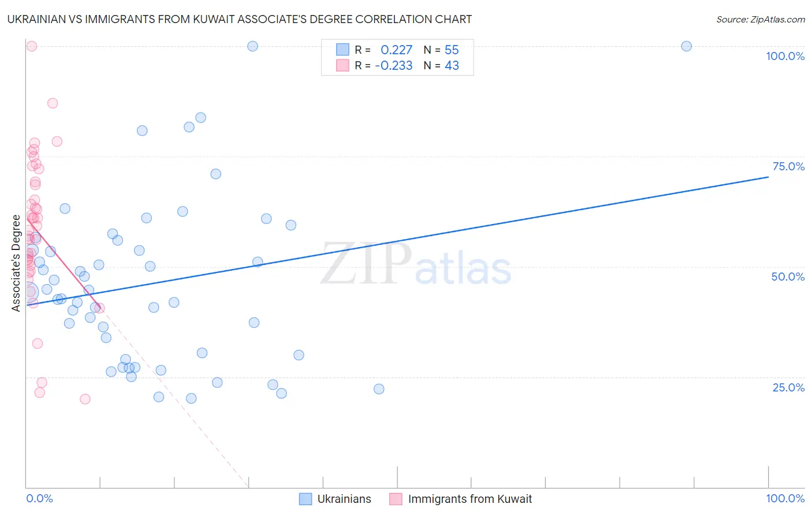Select the Immigrants from Kuwait legend label
Image resolution: width=812 pixels, height=515 pixels.
point(470,499)
